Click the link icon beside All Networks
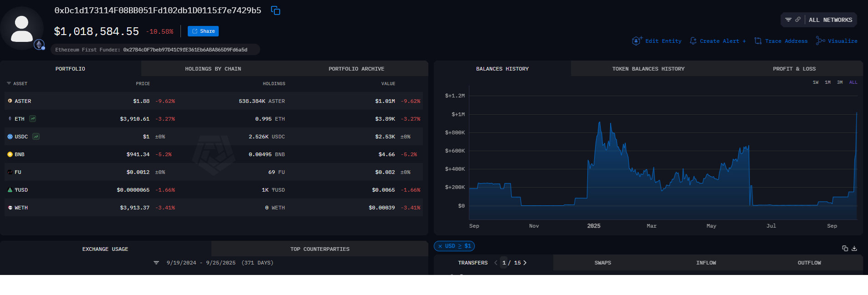This screenshot has height=295, width=868. click(798, 20)
